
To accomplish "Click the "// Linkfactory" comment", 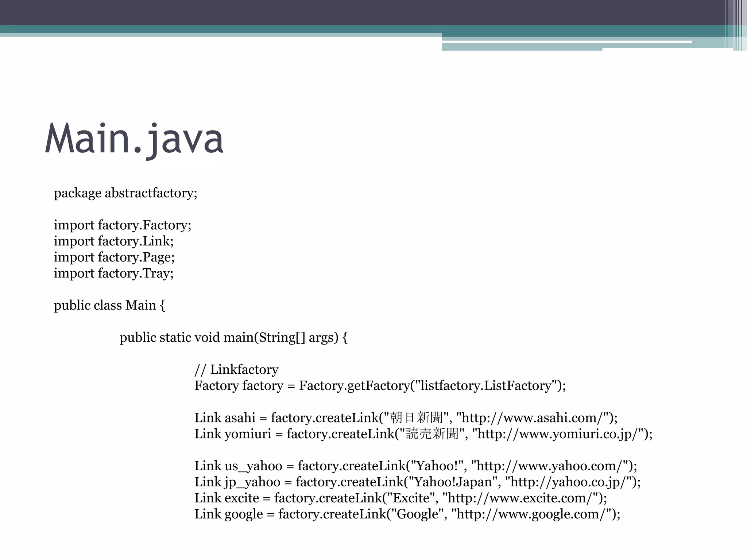I will (236, 369).
